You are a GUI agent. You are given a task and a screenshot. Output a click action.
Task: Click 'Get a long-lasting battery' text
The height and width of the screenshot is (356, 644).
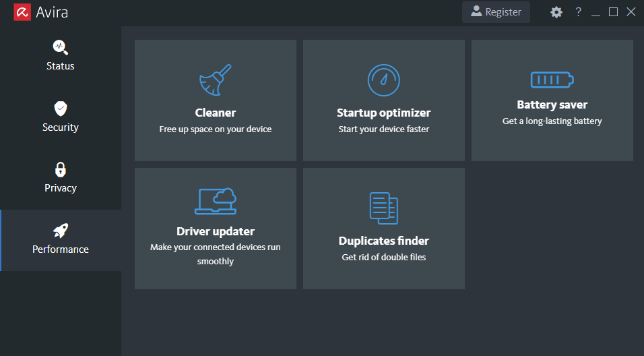[552, 121]
